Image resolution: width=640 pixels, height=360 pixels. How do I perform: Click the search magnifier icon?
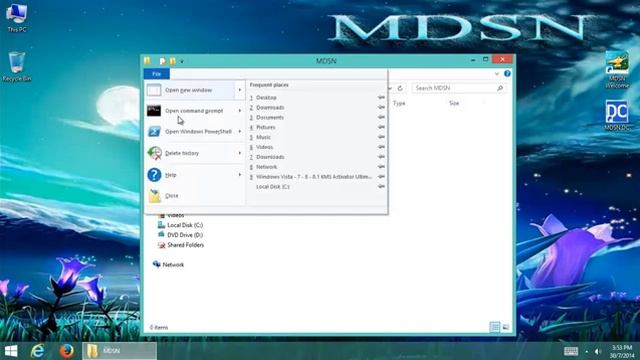point(500,88)
